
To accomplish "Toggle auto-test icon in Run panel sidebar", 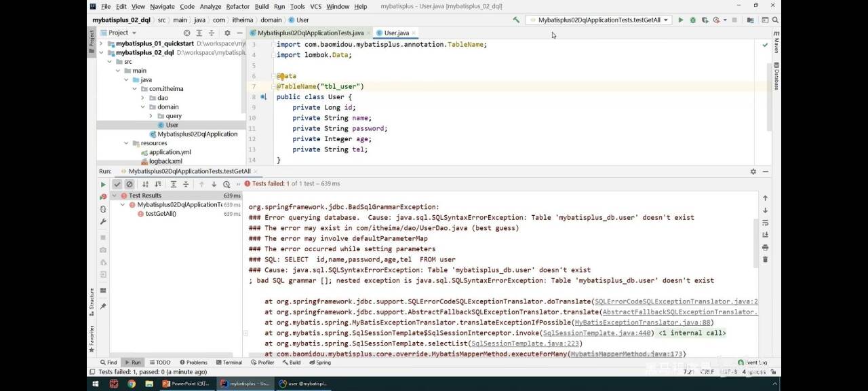I will 103,209.
